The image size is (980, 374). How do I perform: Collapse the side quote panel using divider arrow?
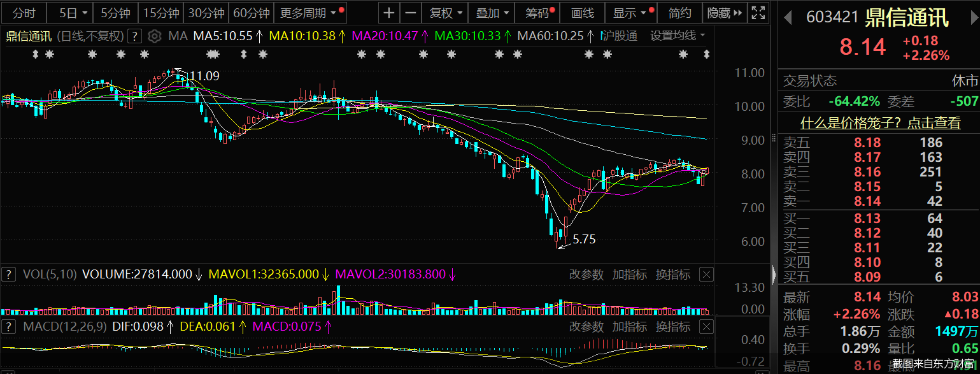774,275
